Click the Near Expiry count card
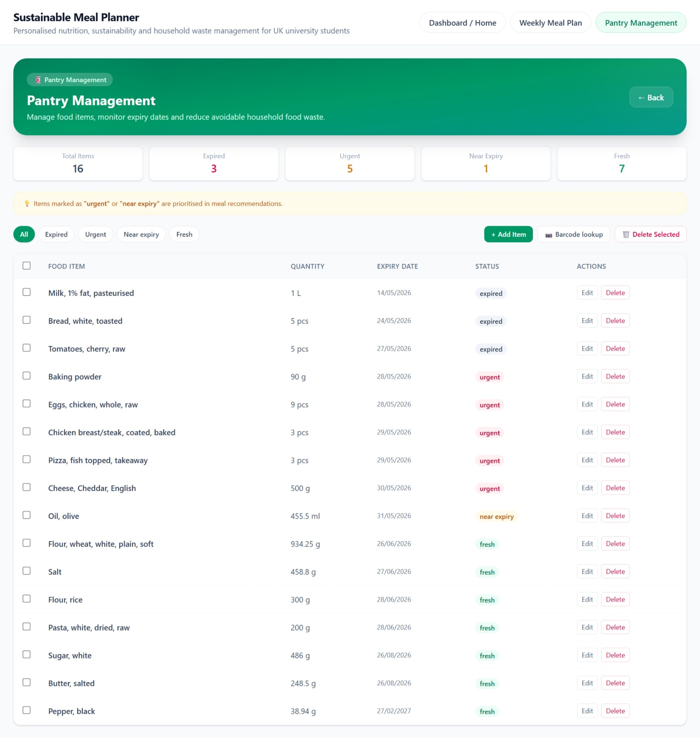The width and height of the screenshot is (700, 738). (x=486, y=163)
